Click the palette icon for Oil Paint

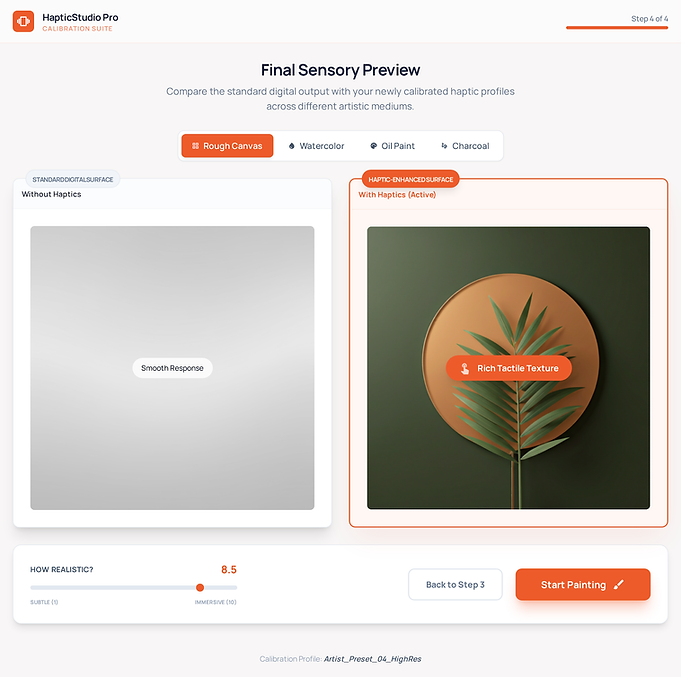coord(374,146)
